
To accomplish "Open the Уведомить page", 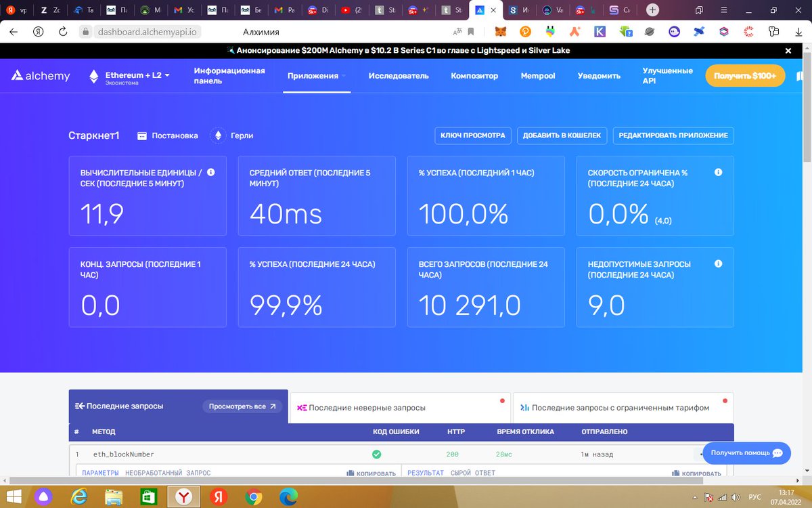I will pyautogui.click(x=599, y=76).
